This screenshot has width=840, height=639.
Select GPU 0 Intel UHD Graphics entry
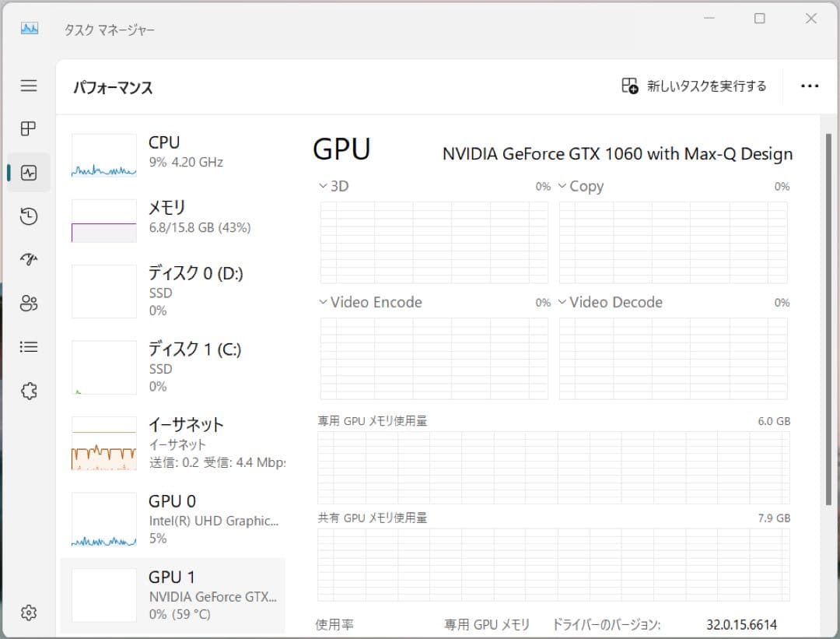[173, 518]
